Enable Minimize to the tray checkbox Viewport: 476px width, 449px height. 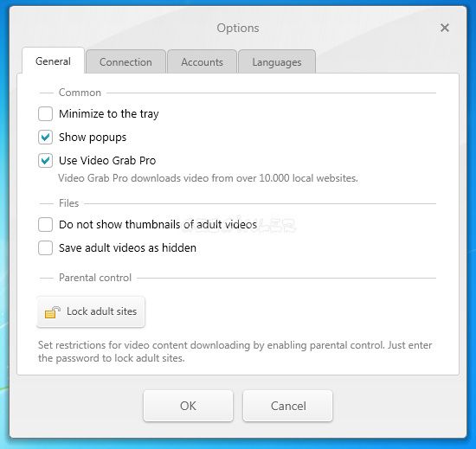[45, 114]
